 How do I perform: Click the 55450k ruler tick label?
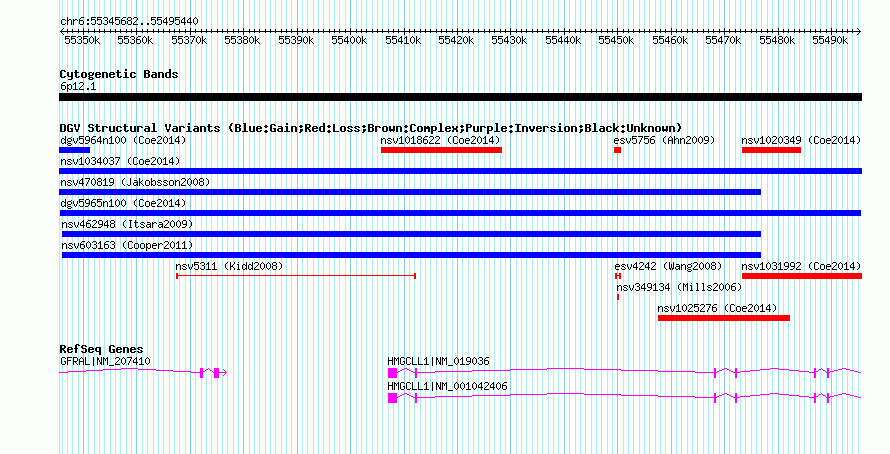(x=616, y=40)
